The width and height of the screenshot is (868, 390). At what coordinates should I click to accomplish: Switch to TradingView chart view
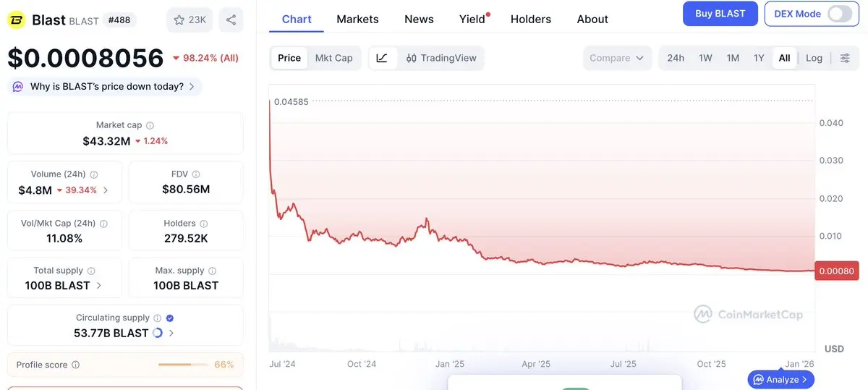click(x=441, y=58)
